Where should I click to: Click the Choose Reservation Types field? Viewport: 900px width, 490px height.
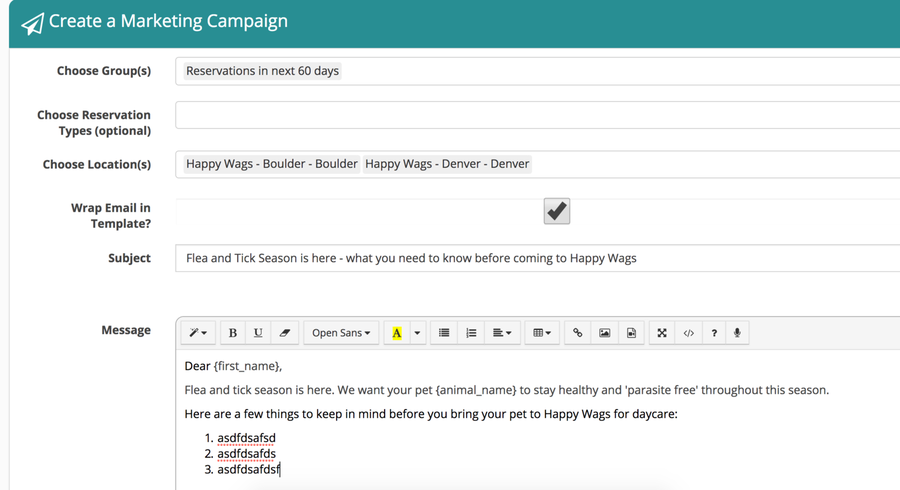[537, 115]
